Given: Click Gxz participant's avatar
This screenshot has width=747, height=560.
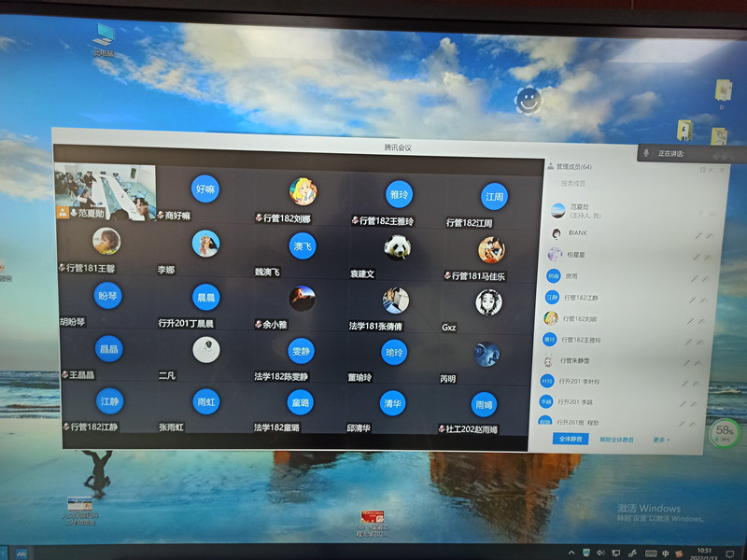Looking at the screenshot, I should pyautogui.click(x=488, y=301).
